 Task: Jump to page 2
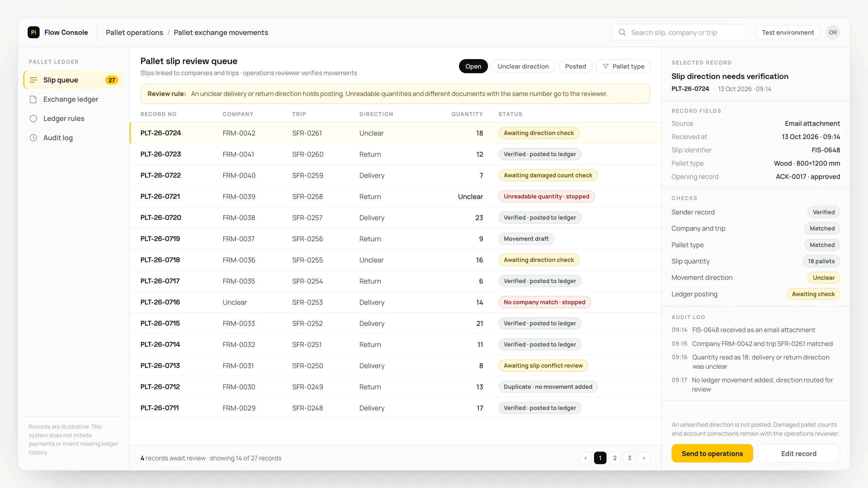(615, 458)
